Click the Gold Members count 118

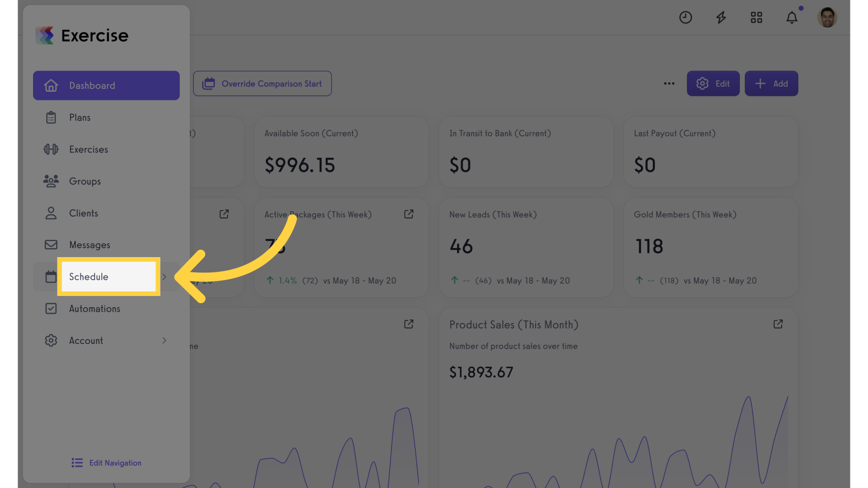(x=649, y=247)
